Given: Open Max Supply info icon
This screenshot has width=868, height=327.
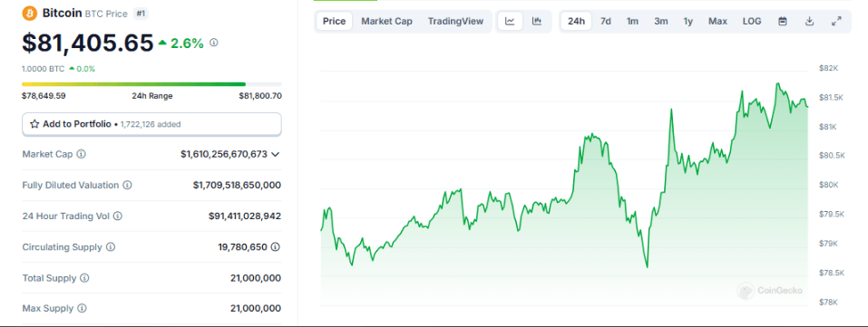Looking at the screenshot, I should (x=82, y=308).
